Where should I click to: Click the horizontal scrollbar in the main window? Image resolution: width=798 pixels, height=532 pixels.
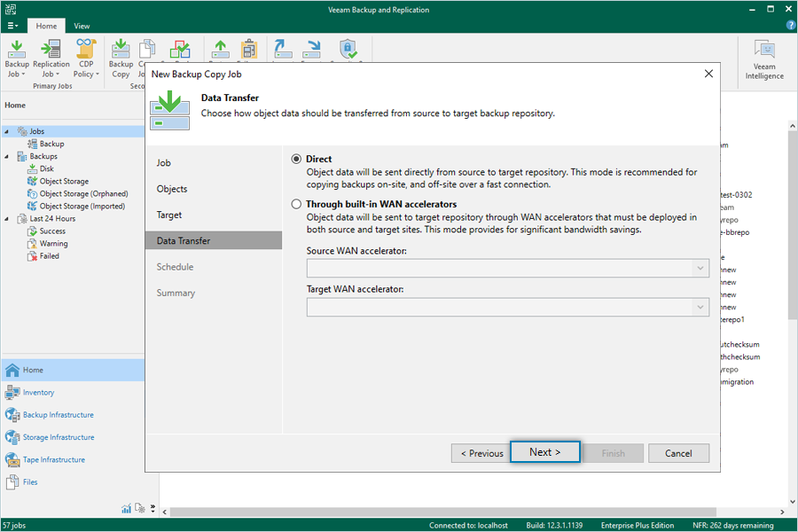[x=443, y=512]
